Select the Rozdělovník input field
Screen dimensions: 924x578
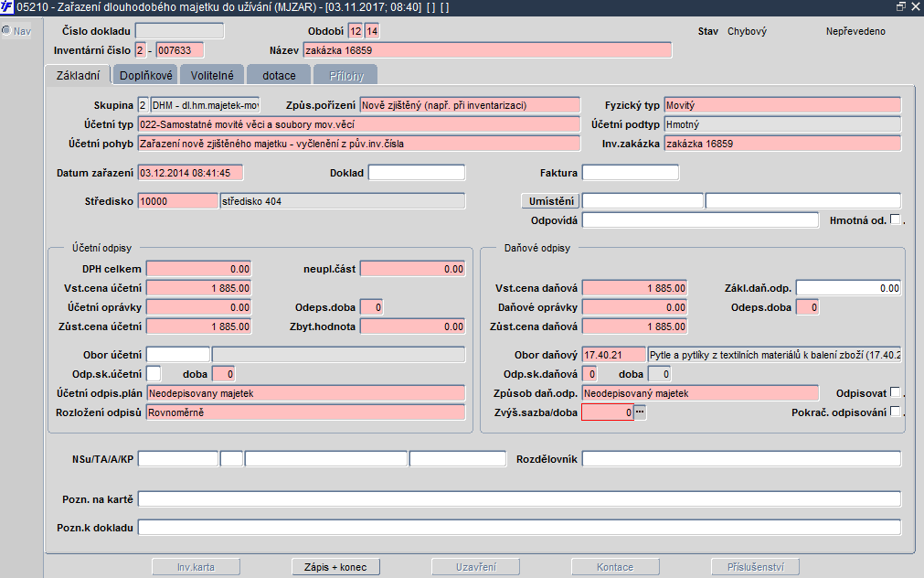coord(741,458)
